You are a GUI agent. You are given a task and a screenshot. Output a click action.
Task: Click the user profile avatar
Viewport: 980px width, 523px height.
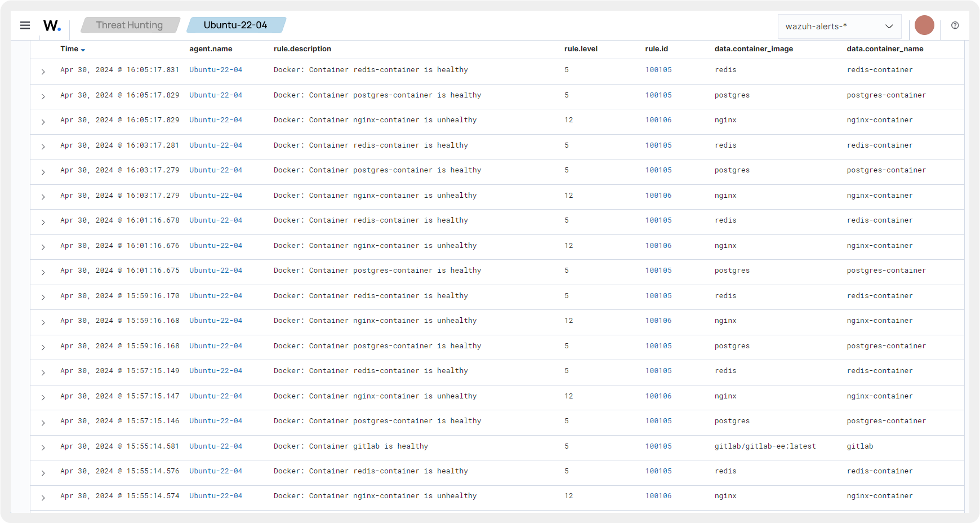click(x=924, y=25)
